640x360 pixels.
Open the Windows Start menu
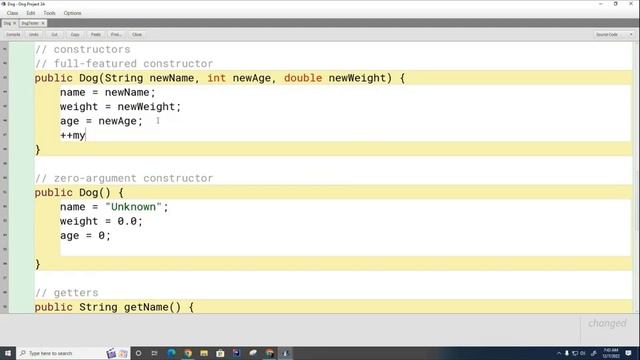pyautogui.click(x=8, y=353)
